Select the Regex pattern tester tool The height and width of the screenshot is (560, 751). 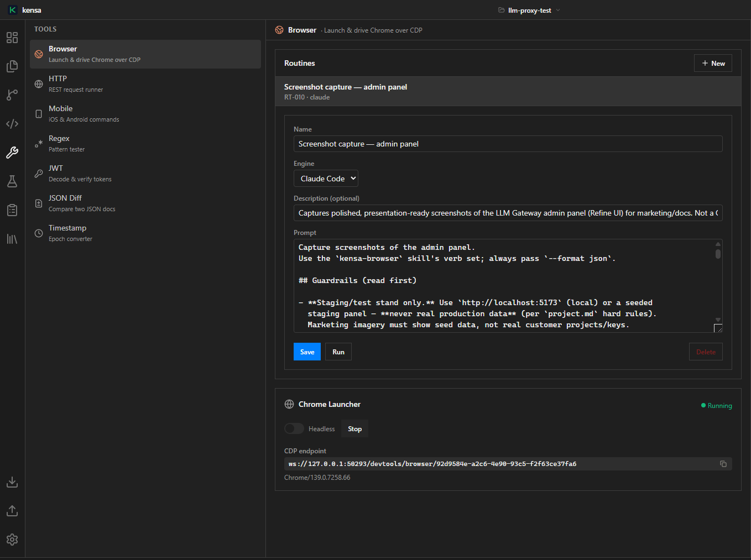tap(145, 144)
